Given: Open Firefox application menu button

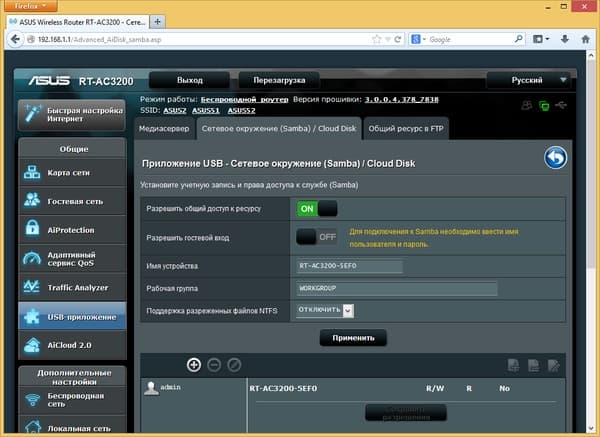Looking at the screenshot, I should [31, 6].
